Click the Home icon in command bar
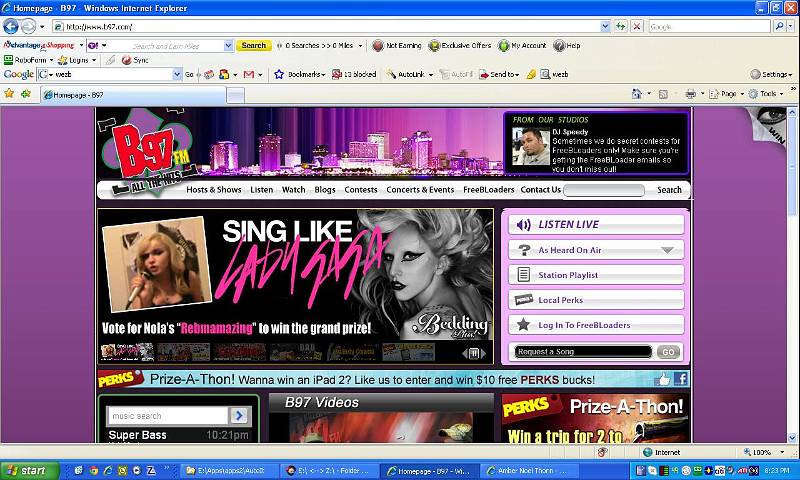The height and width of the screenshot is (480, 800). click(x=636, y=94)
